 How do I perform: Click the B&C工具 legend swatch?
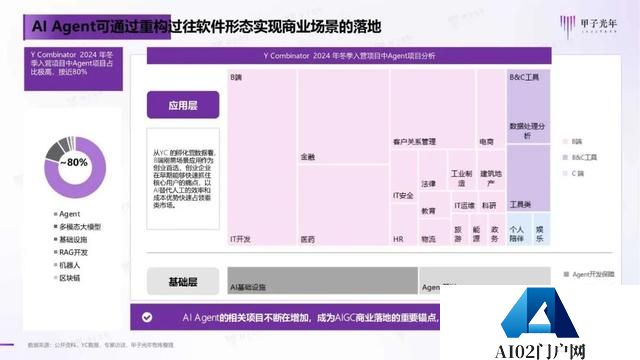(x=565, y=157)
